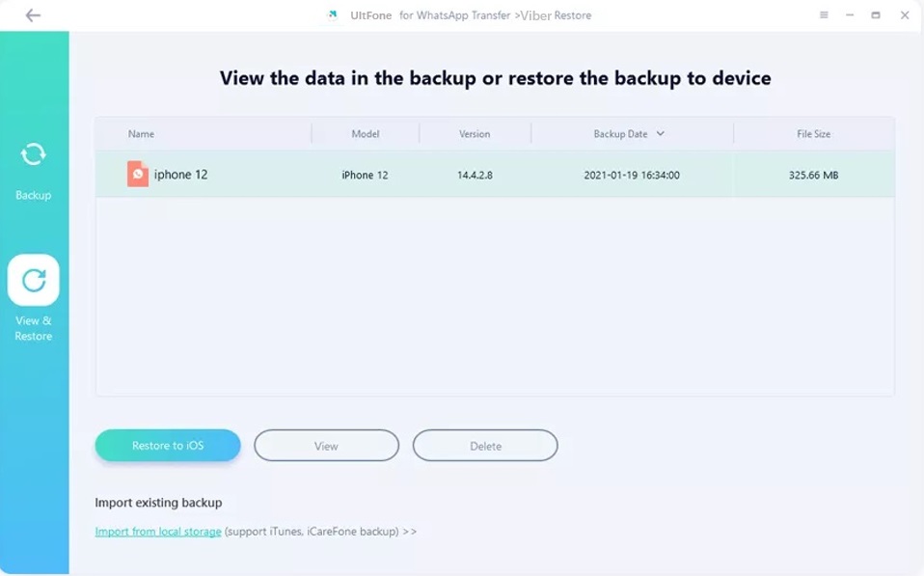The height and width of the screenshot is (576, 924).
Task: Open the hamburger menu icon
Action: 824,14
